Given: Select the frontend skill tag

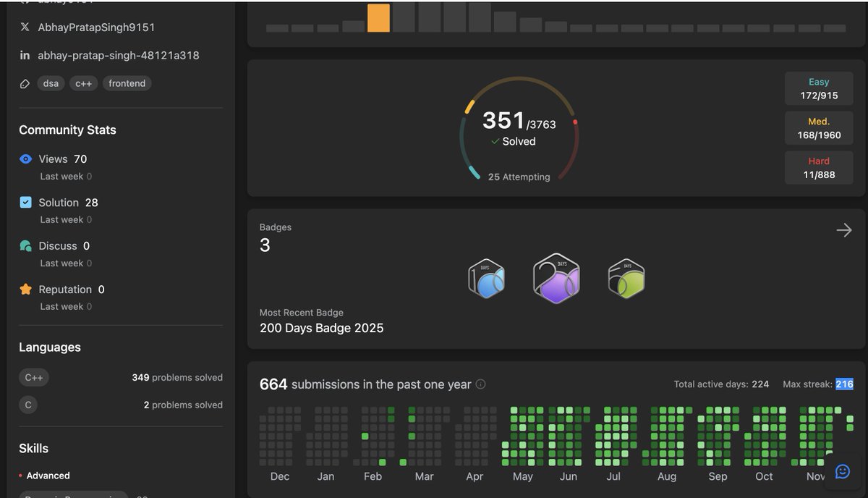Looking at the screenshot, I should click(x=127, y=83).
